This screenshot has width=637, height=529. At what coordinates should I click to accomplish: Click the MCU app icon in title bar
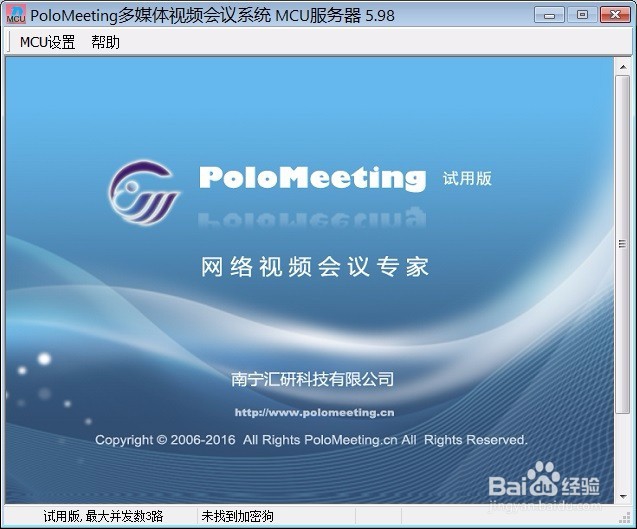click(x=16, y=15)
